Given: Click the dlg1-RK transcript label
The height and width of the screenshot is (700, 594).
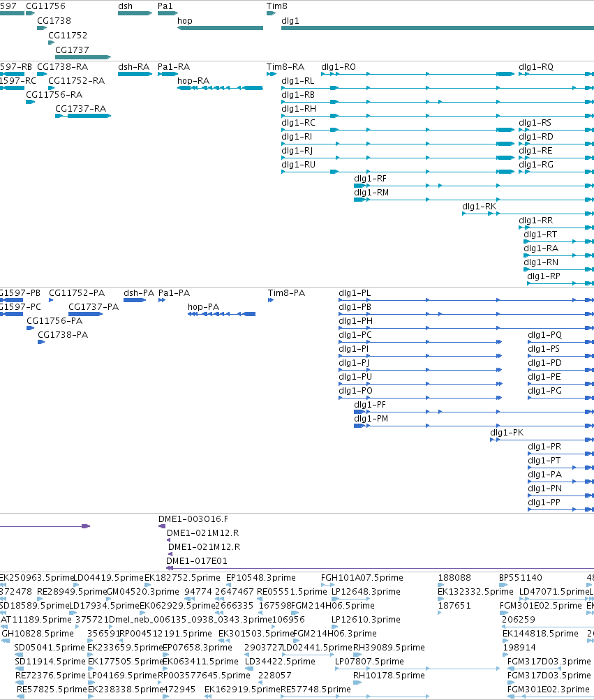Looking at the screenshot, I should tap(480, 207).
